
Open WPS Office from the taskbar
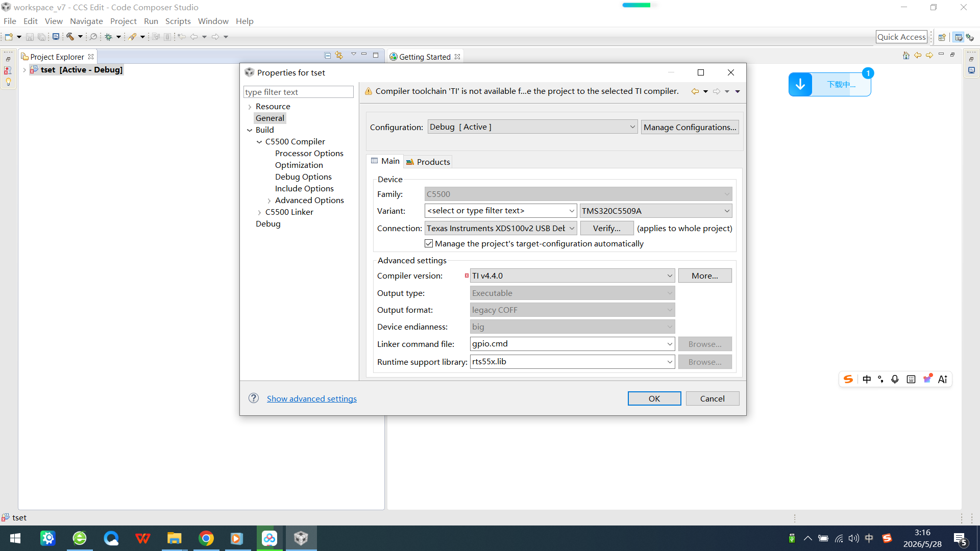[143, 538]
